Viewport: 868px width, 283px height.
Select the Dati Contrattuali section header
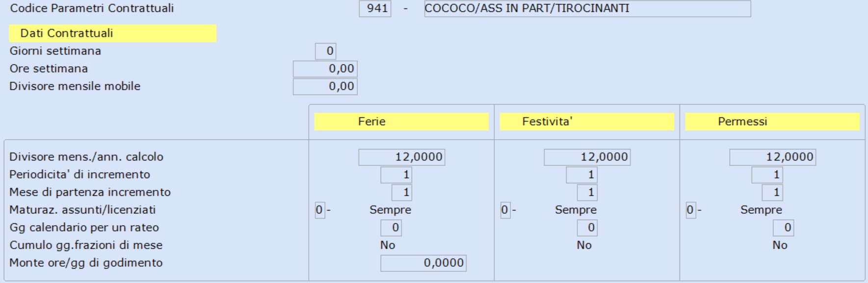point(112,33)
